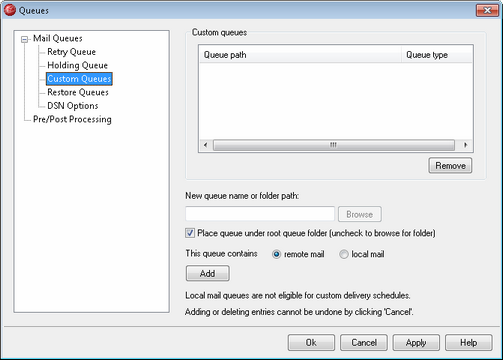Go to DSN Options

point(73,106)
